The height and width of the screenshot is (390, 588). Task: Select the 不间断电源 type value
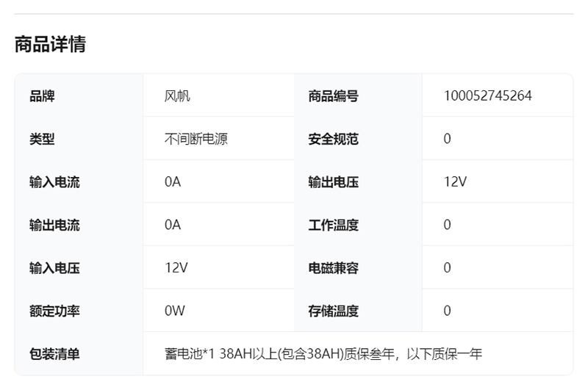196,139
